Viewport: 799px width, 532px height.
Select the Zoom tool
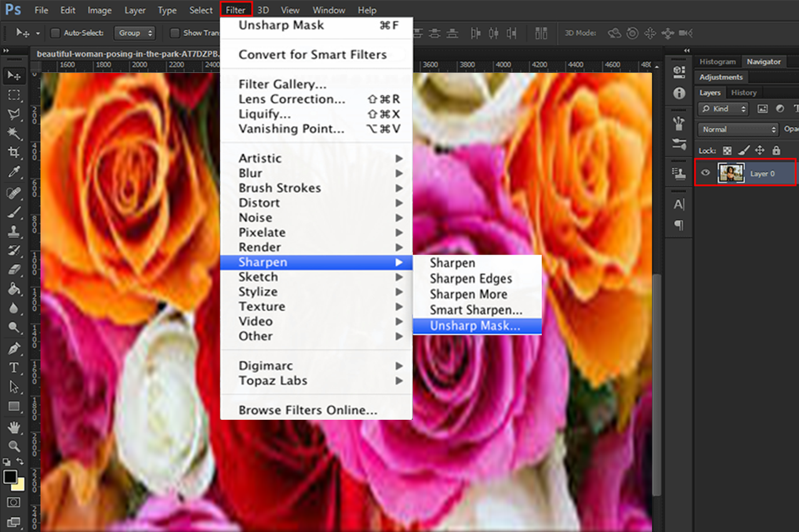tap(14, 446)
